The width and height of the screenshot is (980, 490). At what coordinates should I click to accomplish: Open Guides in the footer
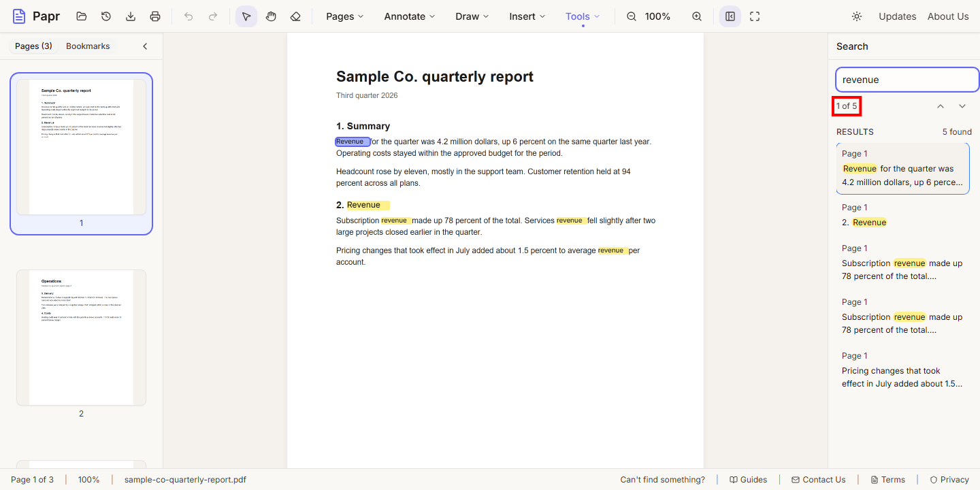click(x=748, y=480)
